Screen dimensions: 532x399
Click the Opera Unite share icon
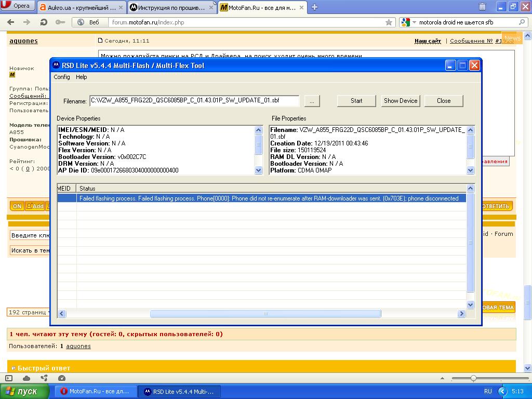point(44,378)
